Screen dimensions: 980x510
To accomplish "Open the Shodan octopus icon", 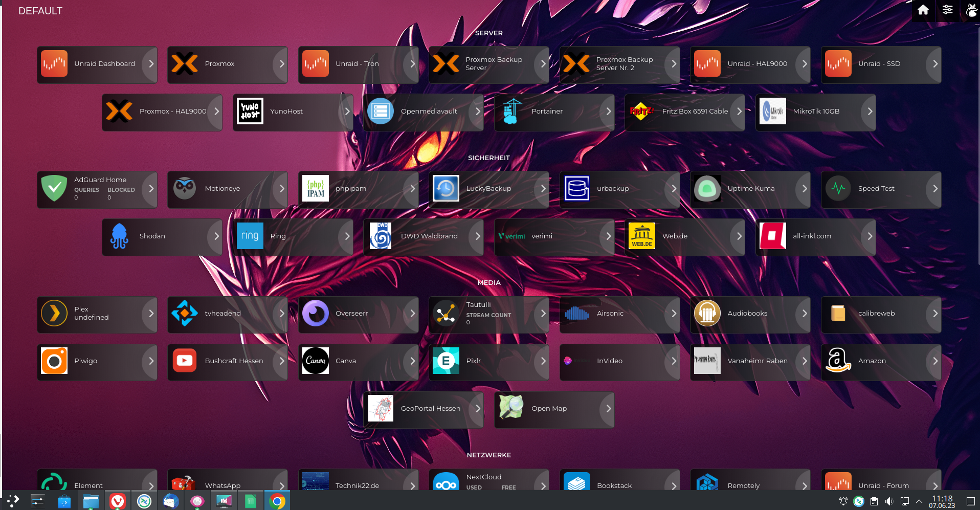I will point(119,236).
